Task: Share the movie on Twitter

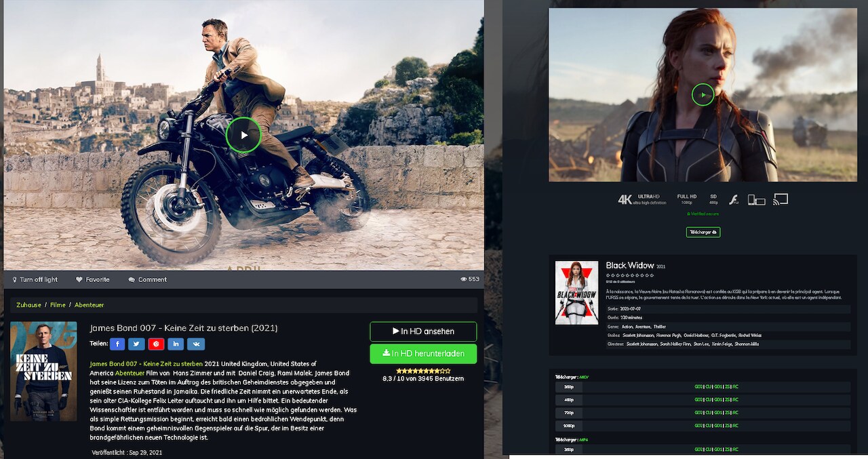Action: [136, 344]
